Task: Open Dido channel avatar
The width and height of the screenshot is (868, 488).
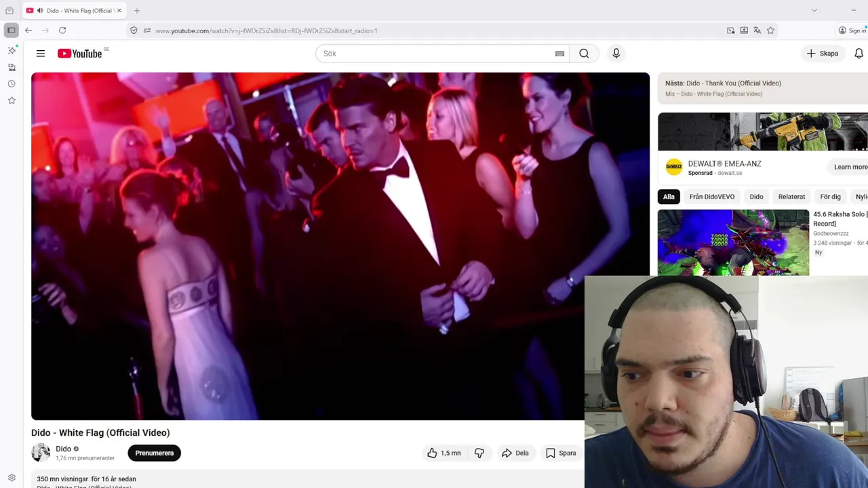Action: (41, 453)
